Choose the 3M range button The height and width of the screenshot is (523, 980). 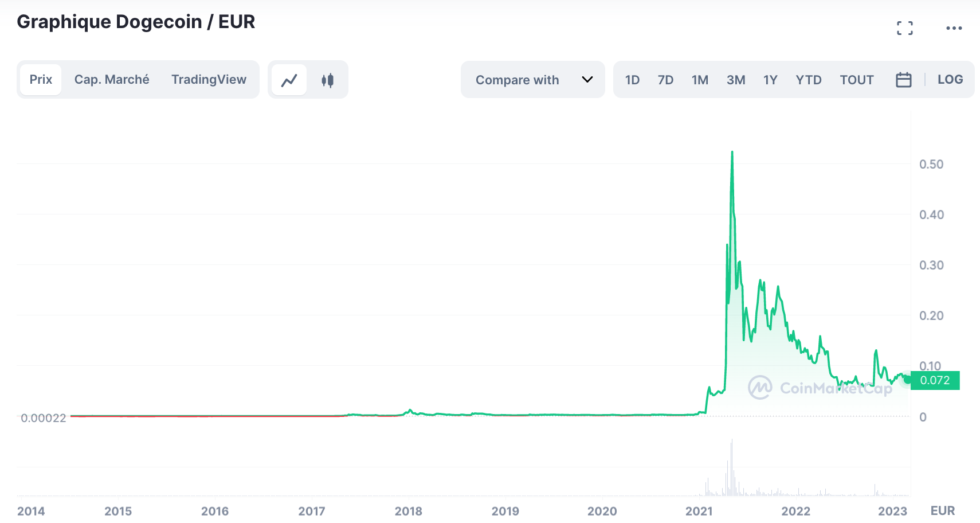click(x=736, y=80)
